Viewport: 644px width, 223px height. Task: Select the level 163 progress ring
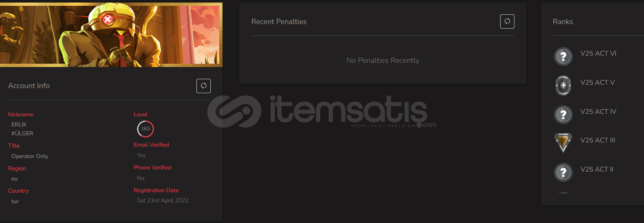click(146, 129)
